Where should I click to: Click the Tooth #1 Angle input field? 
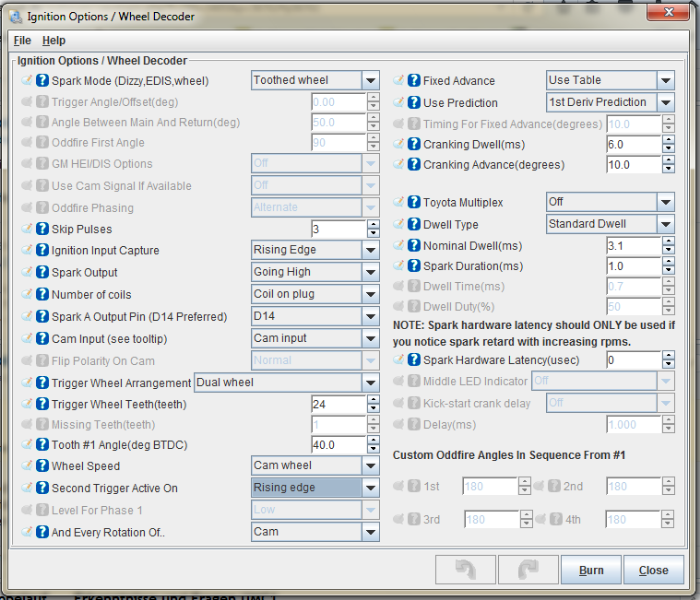click(338, 445)
